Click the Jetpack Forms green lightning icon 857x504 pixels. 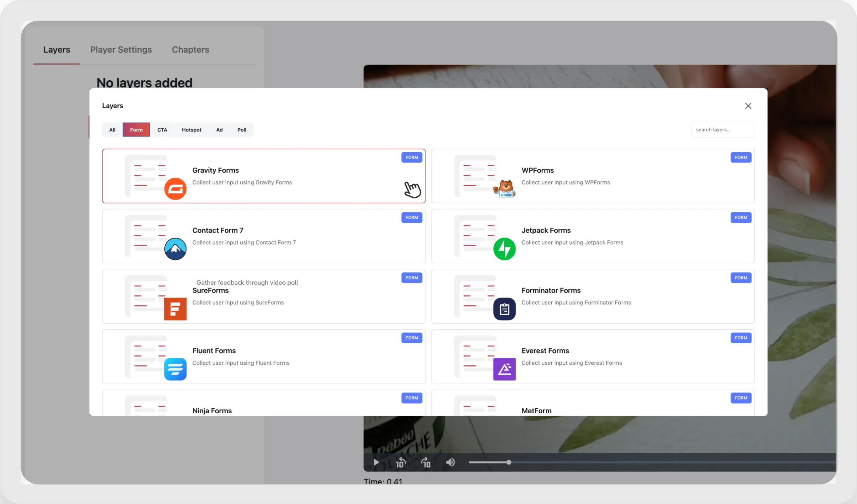pos(504,249)
